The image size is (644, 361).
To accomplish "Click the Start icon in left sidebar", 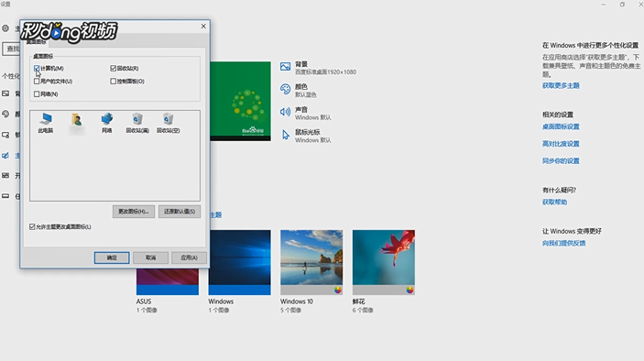I will (5, 175).
